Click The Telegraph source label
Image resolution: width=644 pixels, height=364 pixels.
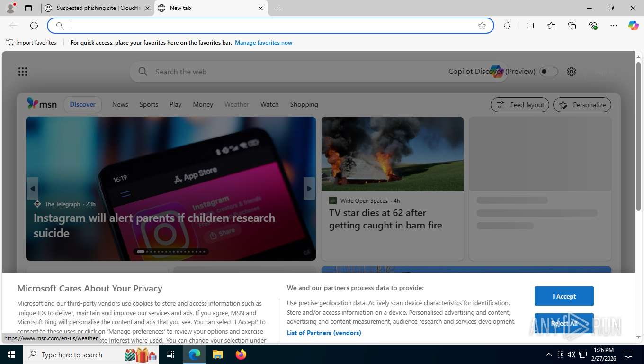pos(63,204)
